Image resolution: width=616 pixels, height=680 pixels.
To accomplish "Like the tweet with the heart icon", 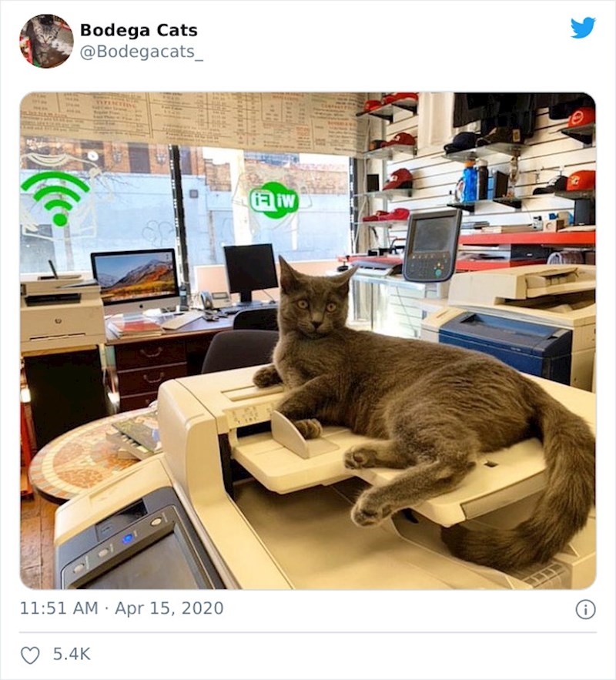I will tap(30, 655).
